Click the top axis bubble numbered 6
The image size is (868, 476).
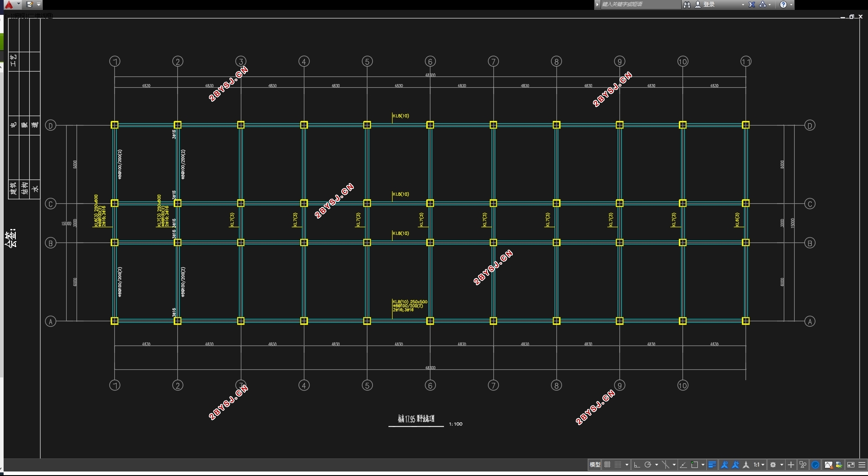[x=430, y=62]
